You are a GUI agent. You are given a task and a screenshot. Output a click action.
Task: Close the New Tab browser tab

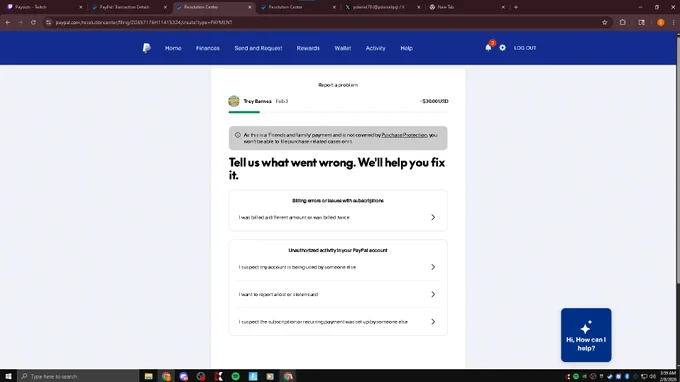[503, 7]
